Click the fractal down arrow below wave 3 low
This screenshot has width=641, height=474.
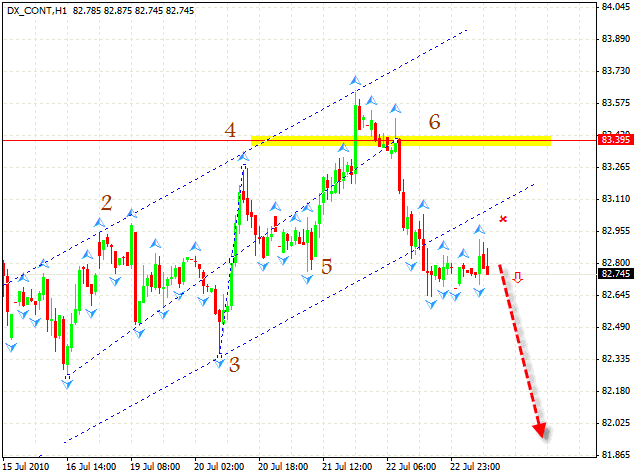pos(220,363)
